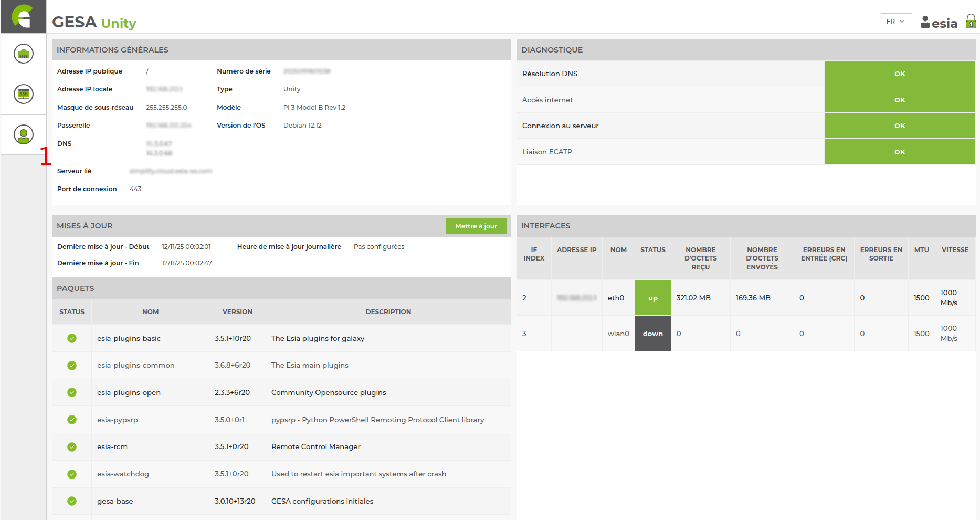Click the NOM column header in Paquets
The width and height of the screenshot is (980, 520).
click(x=150, y=312)
